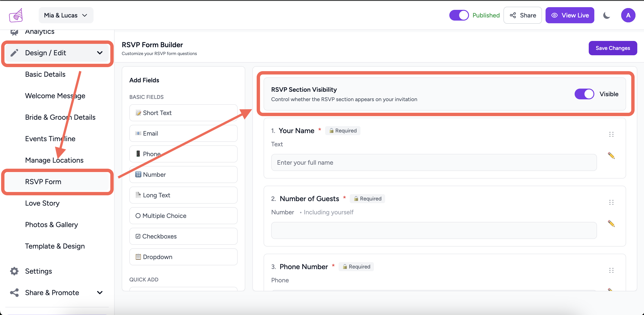Toggle dark mode moon icon
644x315 pixels.
point(606,15)
